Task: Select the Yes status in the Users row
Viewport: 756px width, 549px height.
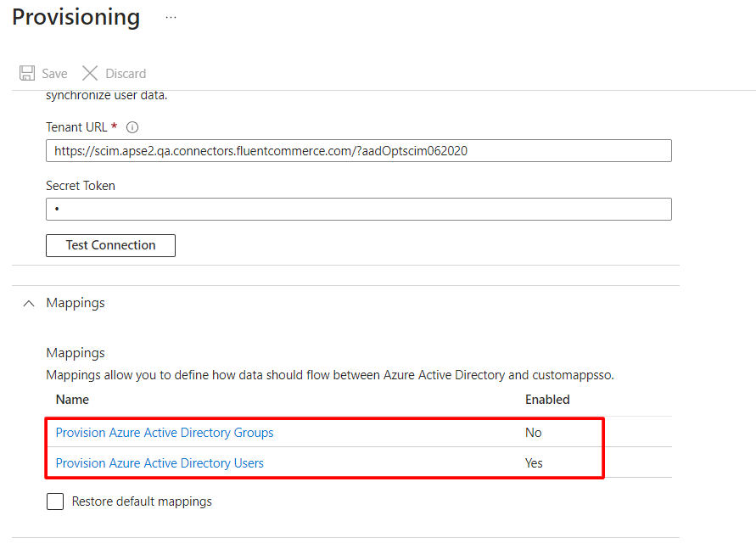Action: click(534, 463)
